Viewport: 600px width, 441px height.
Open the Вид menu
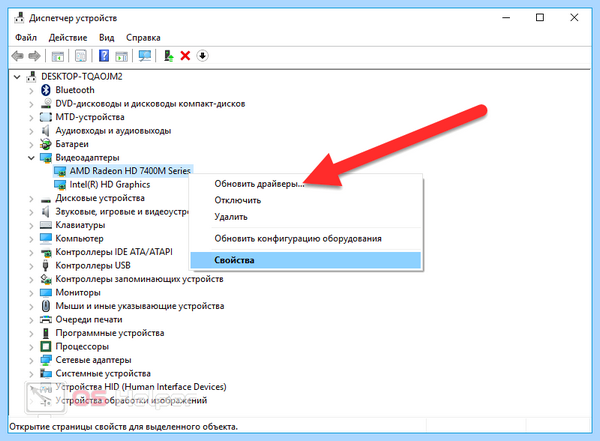pyautogui.click(x=106, y=38)
